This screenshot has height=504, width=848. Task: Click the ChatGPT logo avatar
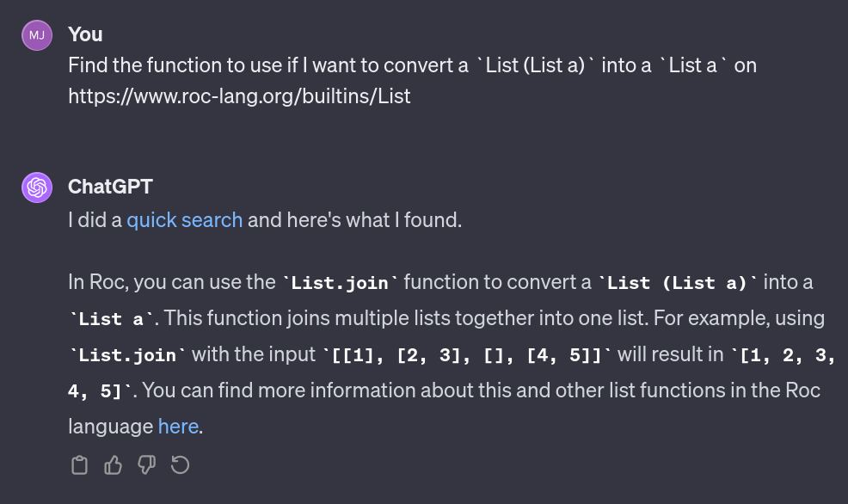coord(37,187)
